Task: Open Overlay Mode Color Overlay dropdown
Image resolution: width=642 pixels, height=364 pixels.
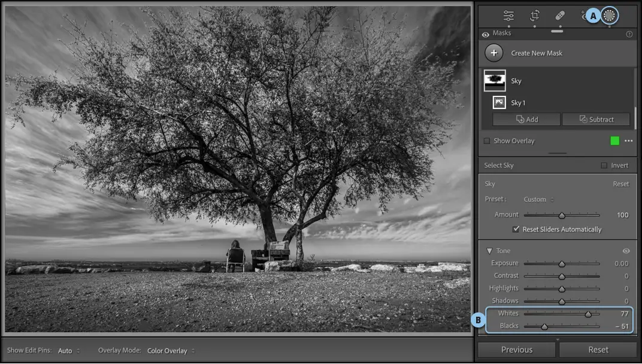Action: [171, 351]
